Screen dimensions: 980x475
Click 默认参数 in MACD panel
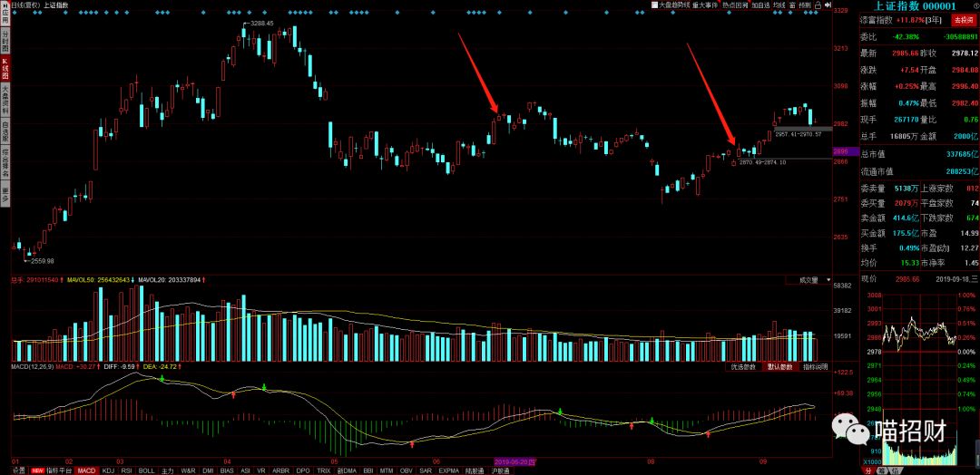(x=779, y=366)
